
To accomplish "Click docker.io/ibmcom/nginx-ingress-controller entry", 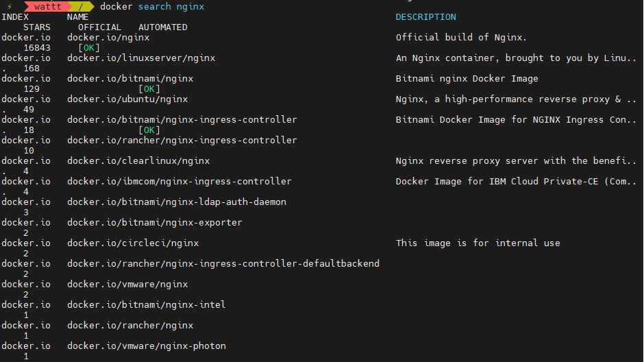I will point(179,181).
